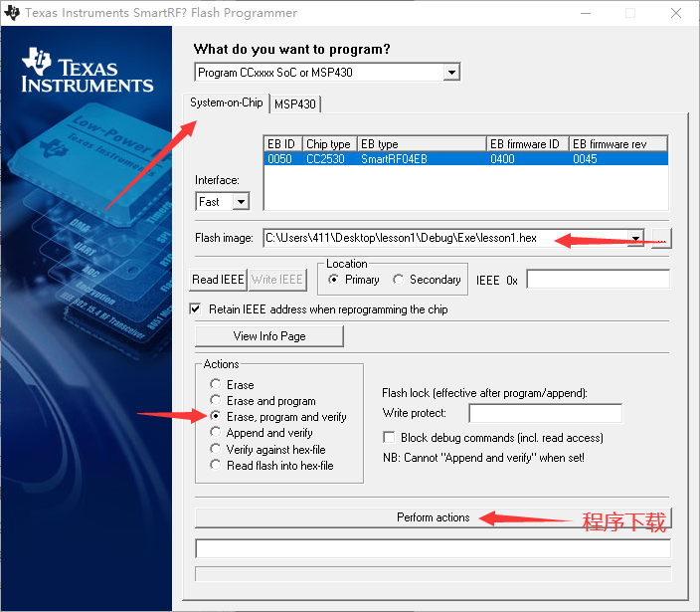
Task: Close the Flash Programmer window
Action: pos(676,13)
